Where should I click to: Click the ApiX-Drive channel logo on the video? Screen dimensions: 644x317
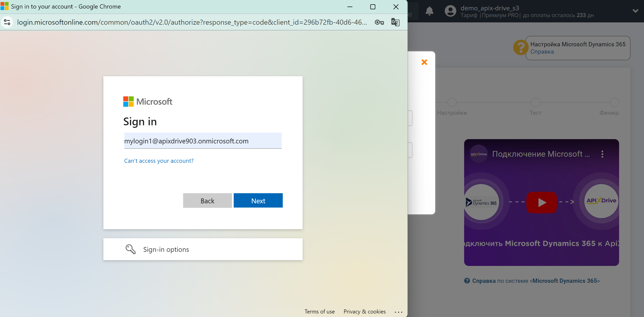(479, 154)
